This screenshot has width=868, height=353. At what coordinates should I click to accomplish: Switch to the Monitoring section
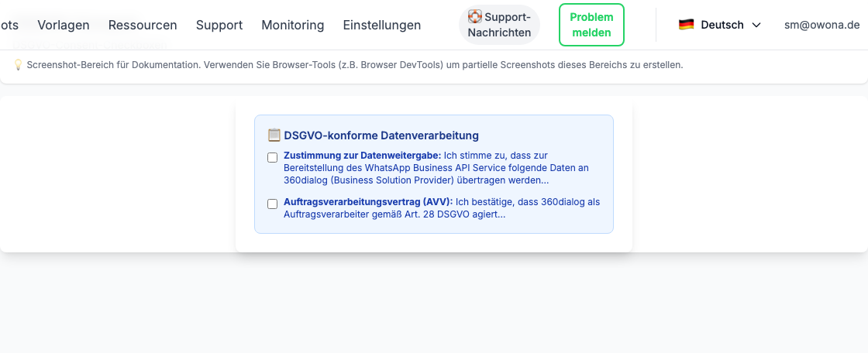click(293, 25)
